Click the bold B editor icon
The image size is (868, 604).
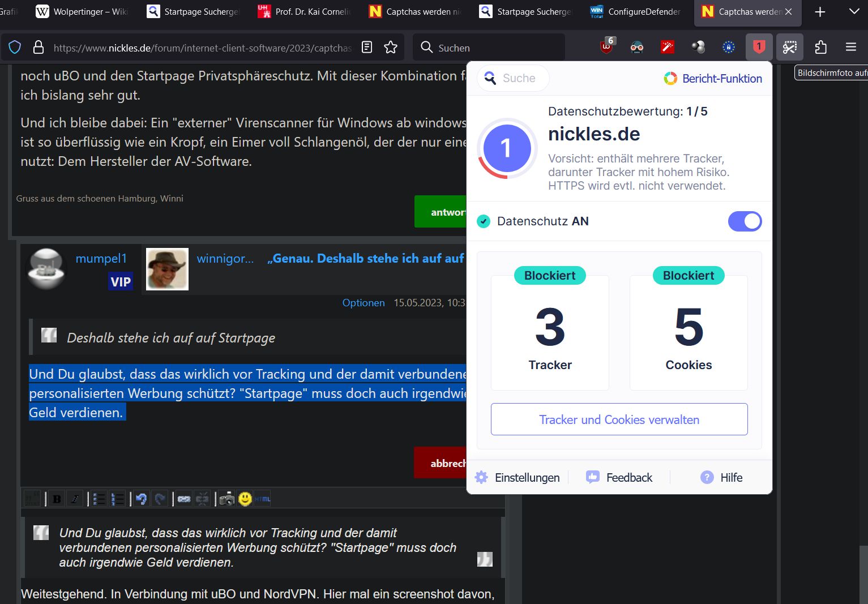pyautogui.click(x=57, y=499)
